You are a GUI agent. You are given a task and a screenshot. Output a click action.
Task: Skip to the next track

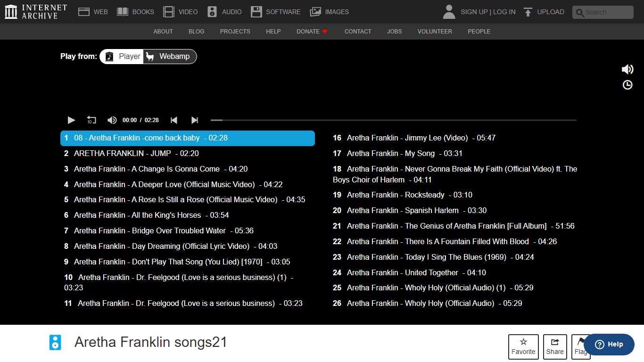tap(195, 120)
